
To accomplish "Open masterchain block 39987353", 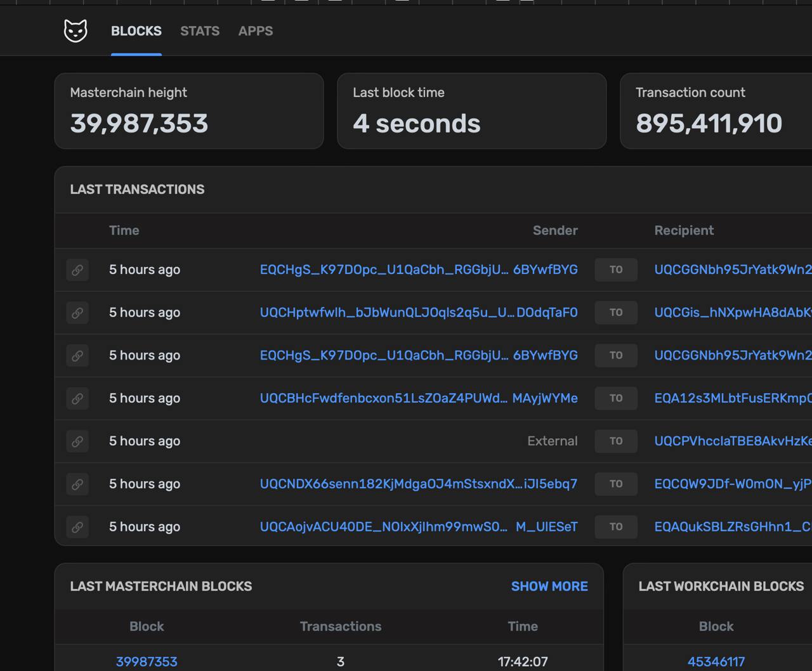I will pos(147,661).
